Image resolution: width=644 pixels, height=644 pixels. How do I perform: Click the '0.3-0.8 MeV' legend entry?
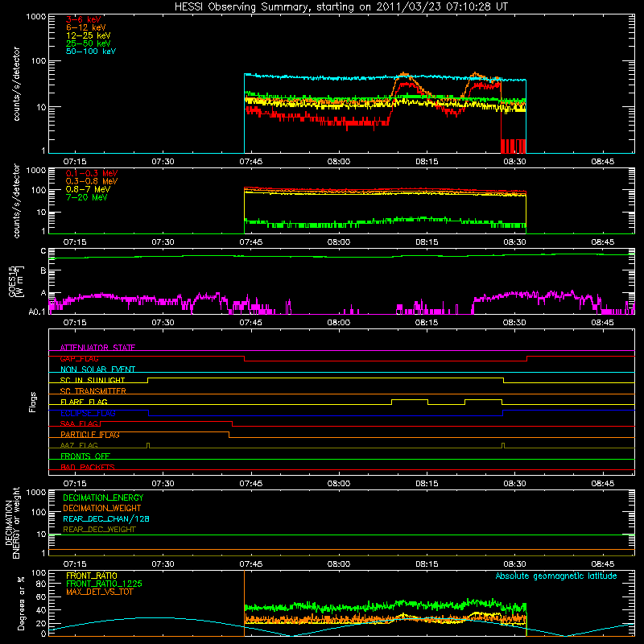(92, 181)
